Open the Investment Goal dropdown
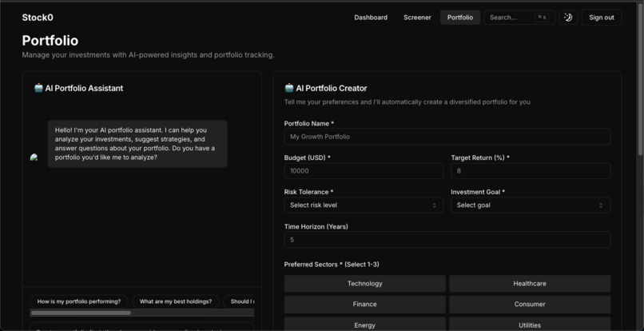 pos(531,205)
